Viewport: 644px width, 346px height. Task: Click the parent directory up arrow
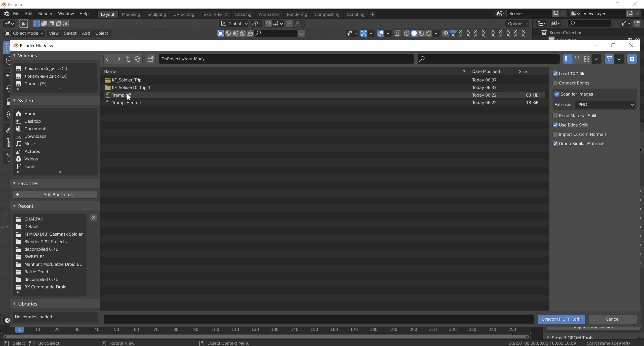pyautogui.click(x=128, y=59)
